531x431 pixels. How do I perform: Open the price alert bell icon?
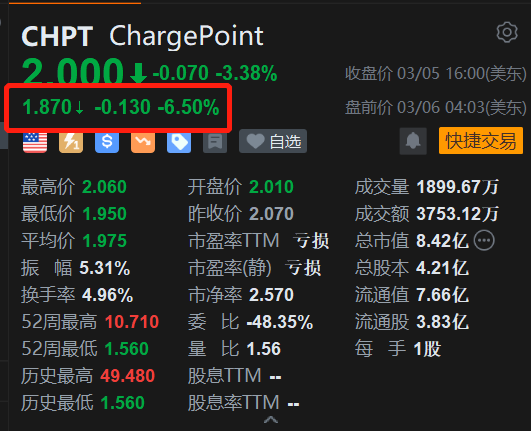click(413, 141)
